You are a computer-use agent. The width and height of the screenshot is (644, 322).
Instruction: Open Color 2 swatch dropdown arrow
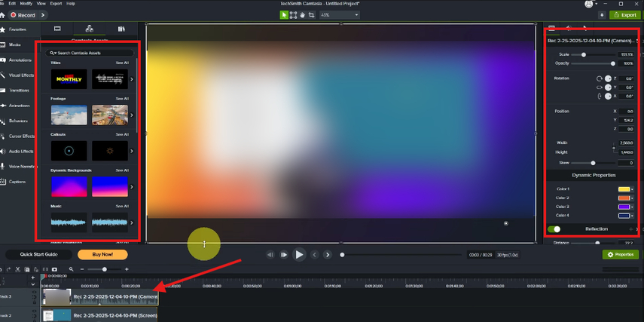[632, 198]
